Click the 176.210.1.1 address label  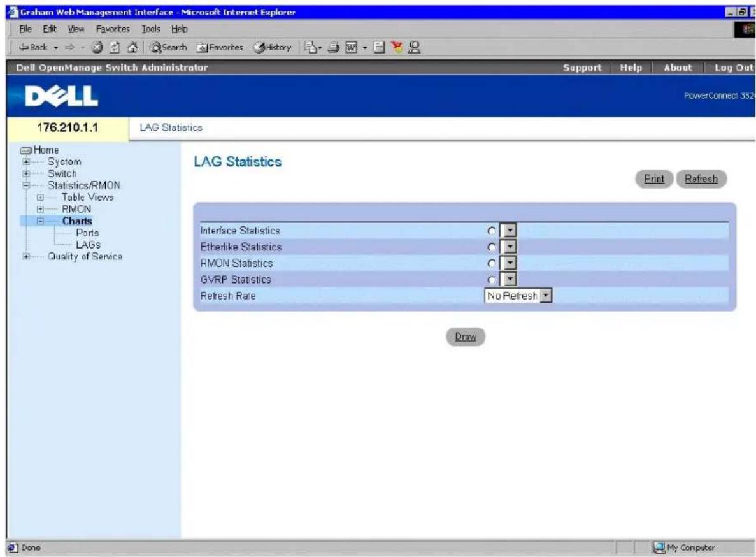click(x=68, y=128)
